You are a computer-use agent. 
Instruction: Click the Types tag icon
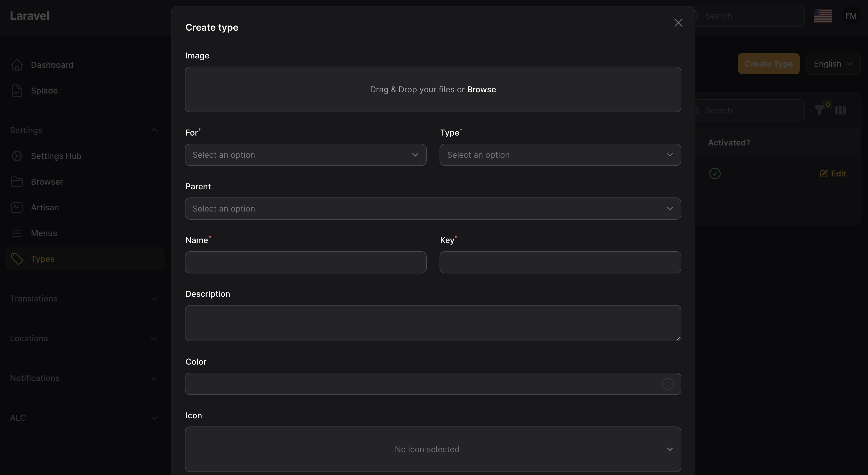[17, 259]
